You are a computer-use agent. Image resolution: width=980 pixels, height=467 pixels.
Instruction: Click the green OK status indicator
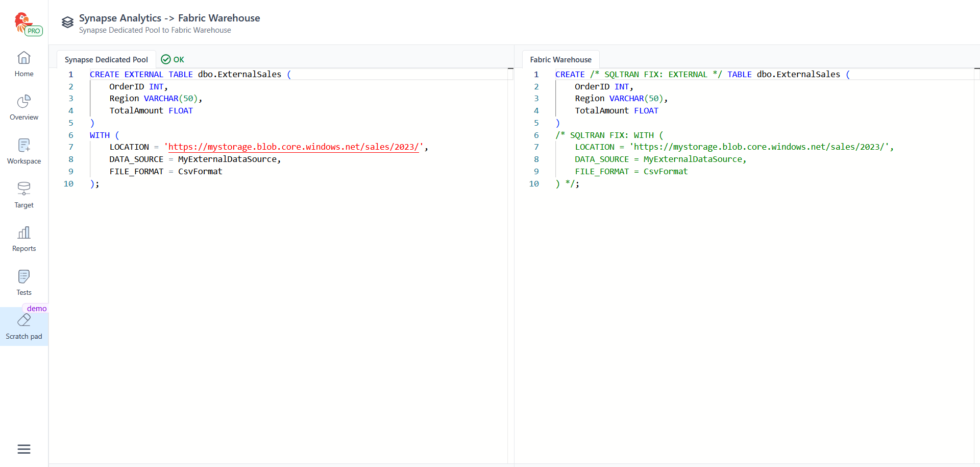coord(173,60)
